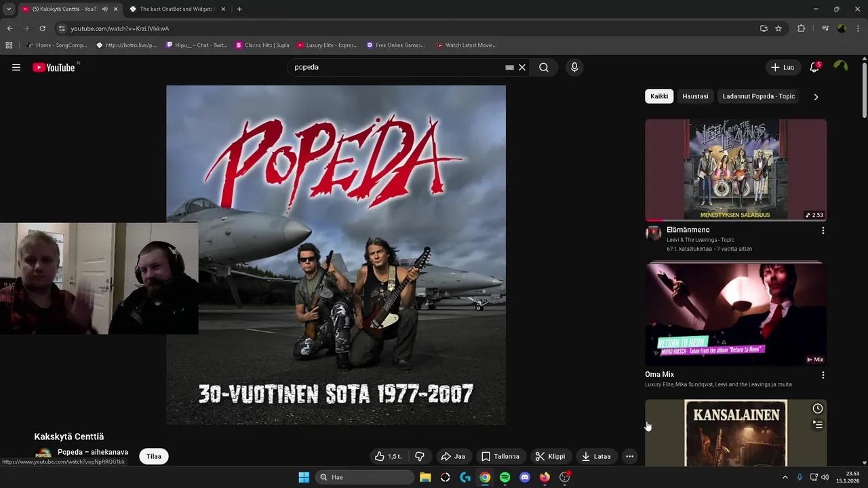Screen dimensions: 868x488
Task: Open the Windows Start menu
Action: [x=304, y=477]
